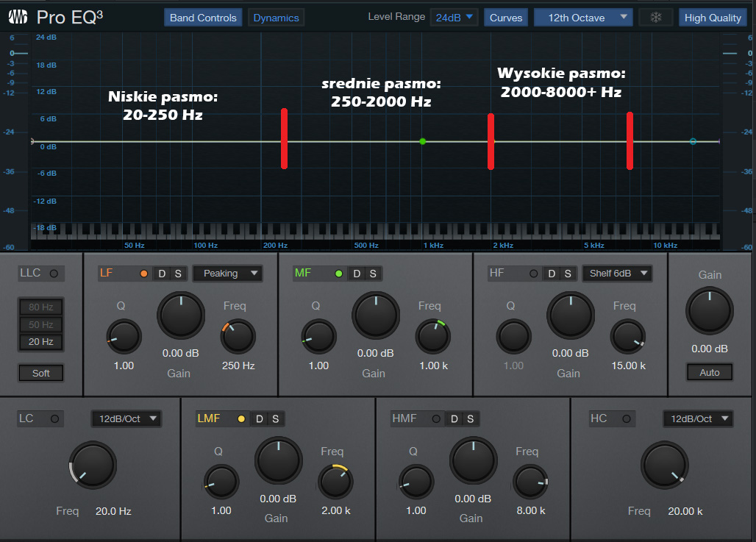756x542 pixels.
Task: Click the snowflake freeze icon
Action: pyautogui.click(x=655, y=18)
